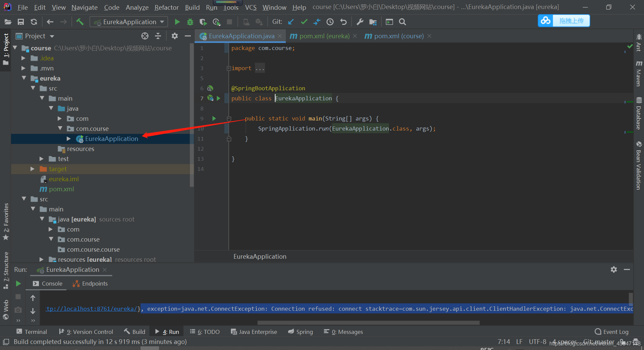Expand the target folder
The height and width of the screenshot is (350, 644).
[x=32, y=169]
